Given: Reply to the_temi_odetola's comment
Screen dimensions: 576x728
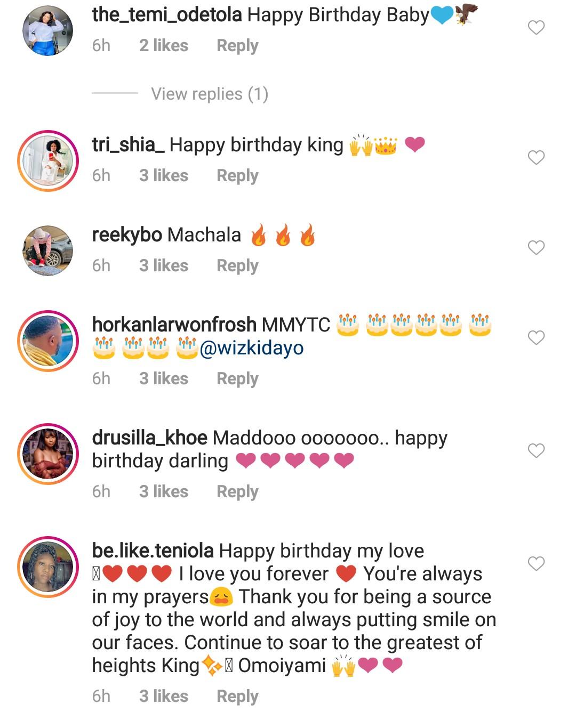Looking at the screenshot, I should pos(237,46).
